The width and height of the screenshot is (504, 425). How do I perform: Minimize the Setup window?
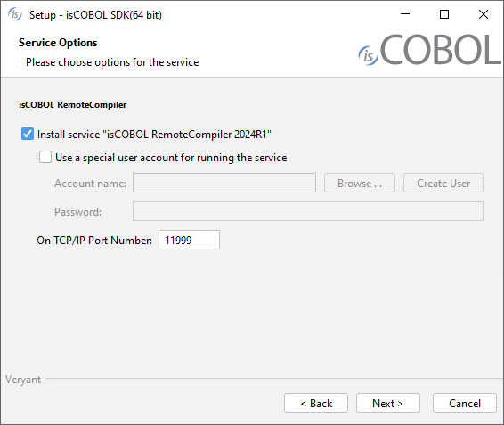pyautogui.click(x=405, y=14)
